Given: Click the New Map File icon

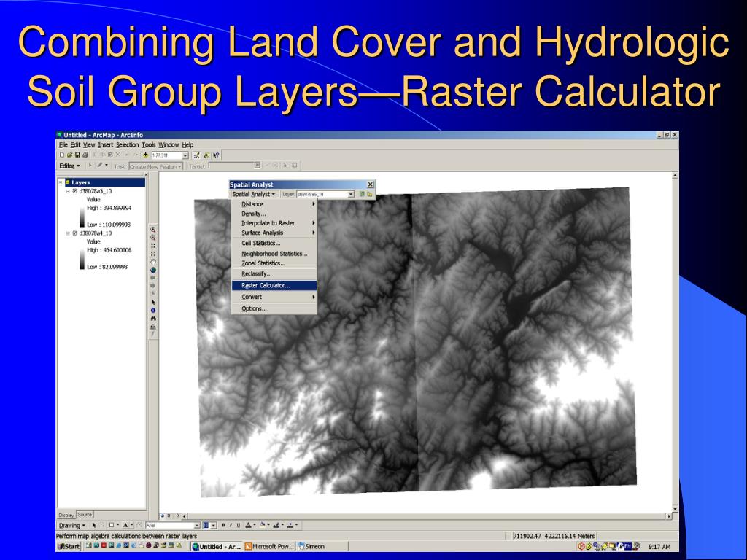Looking at the screenshot, I should [62, 155].
